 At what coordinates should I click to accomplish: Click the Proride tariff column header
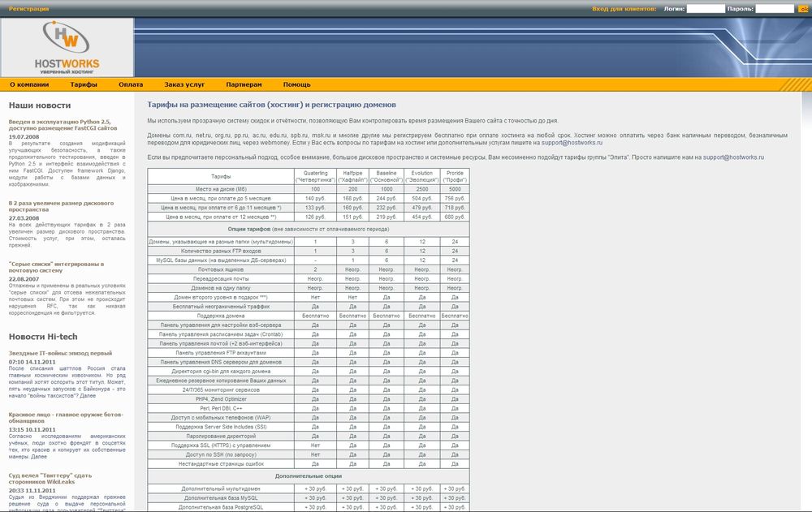tap(455, 175)
